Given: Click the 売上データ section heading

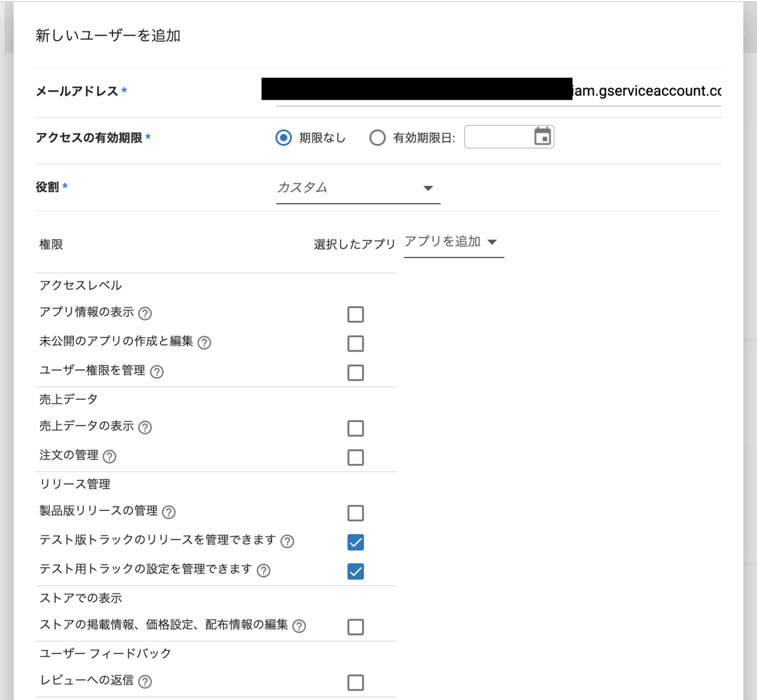Looking at the screenshot, I should (x=69, y=400).
